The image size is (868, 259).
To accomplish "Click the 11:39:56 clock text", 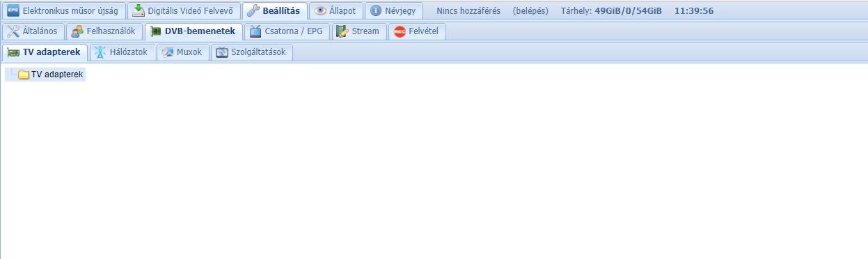I will (x=694, y=11).
